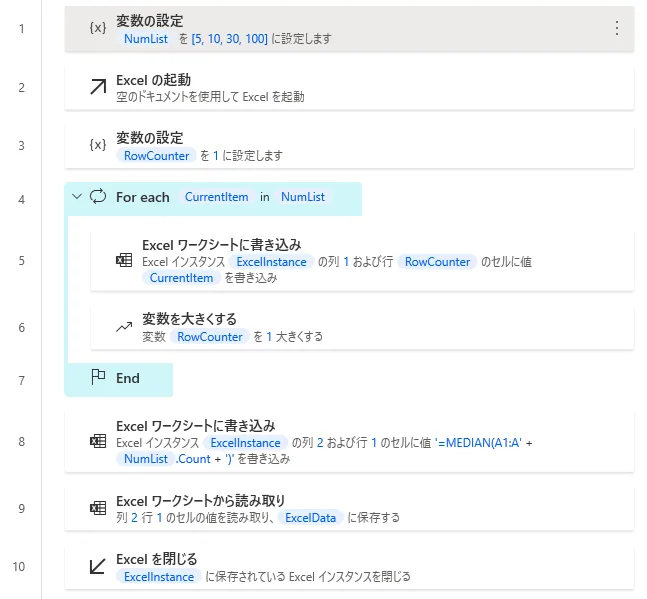This screenshot has height=599, width=647.
Task: Collapse the For each loop block
Action: tap(76, 197)
